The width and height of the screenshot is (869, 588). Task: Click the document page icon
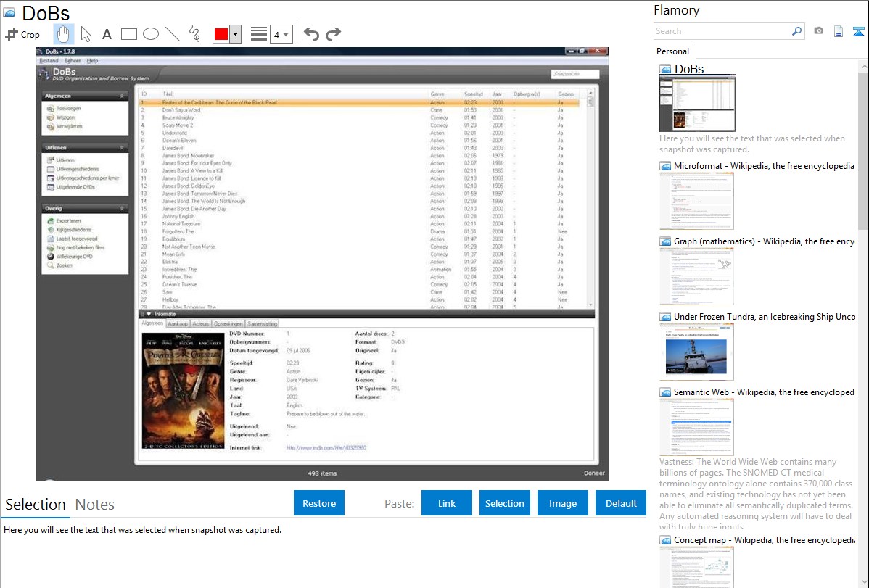point(839,31)
